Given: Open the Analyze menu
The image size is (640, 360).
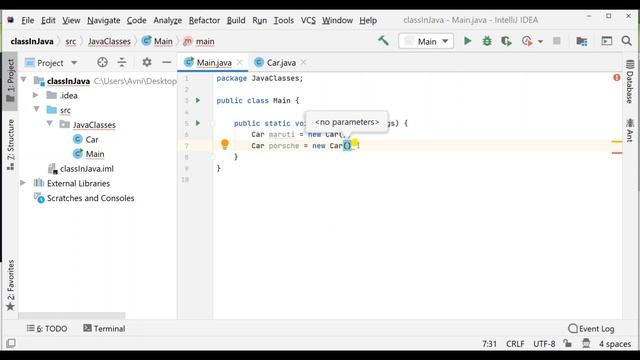Looking at the screenshot, I should [x=167, y=20].
